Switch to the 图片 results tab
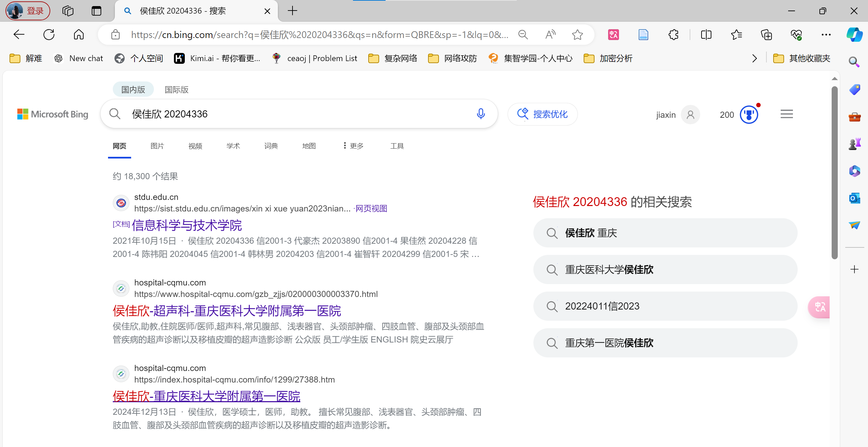Viewport: 868px width, 447px height. tap(157, 146)
